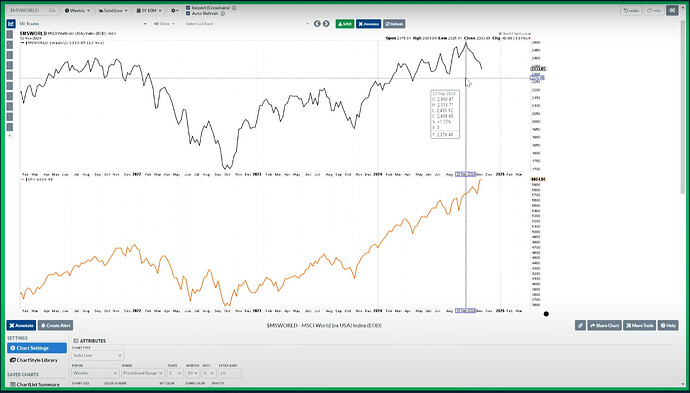The height and width of the screenshot is (393, 690).
Task: Click the Annotate button below the chart
Action: (x=21, y=326)
